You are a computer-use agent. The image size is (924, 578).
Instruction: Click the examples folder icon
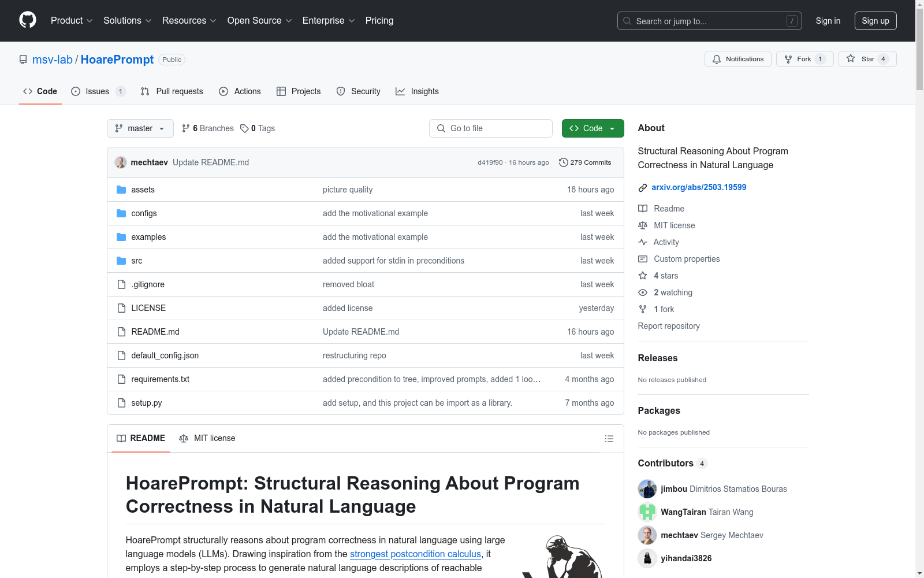(121, 237)
